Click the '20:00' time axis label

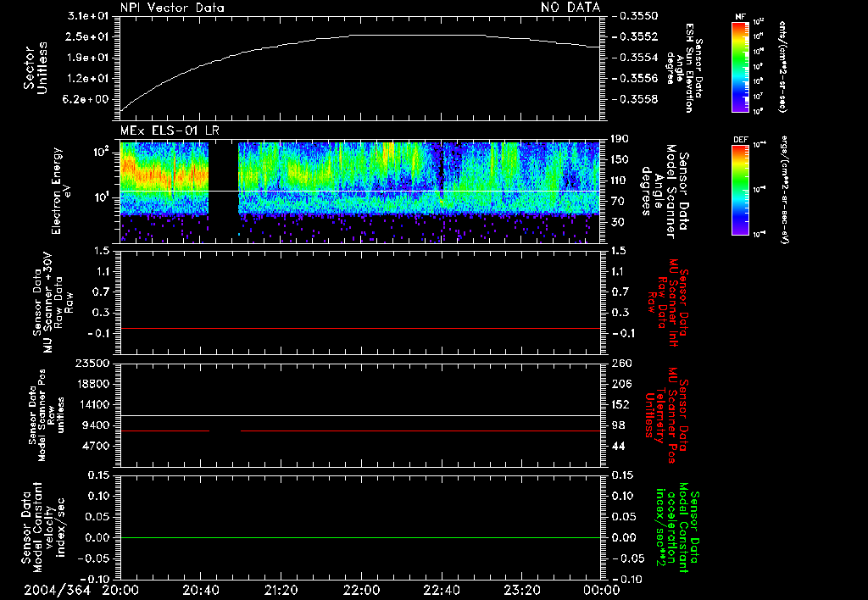[x=120, y=590]
